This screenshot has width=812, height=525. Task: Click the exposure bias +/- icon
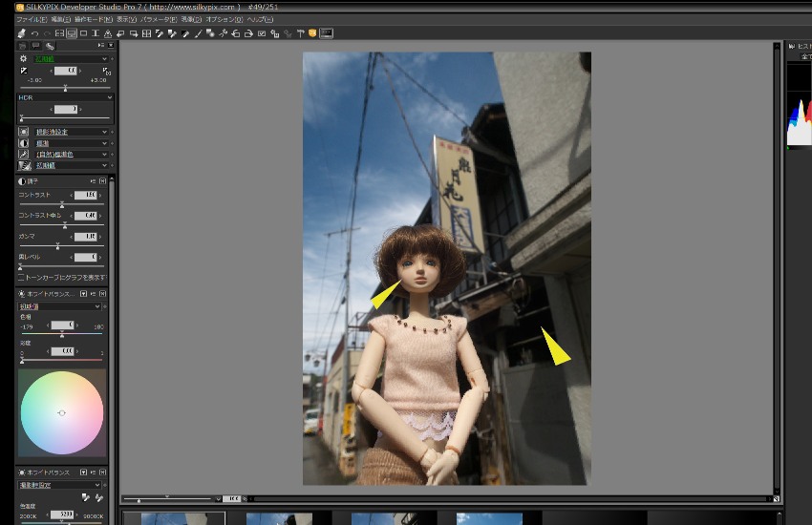pyautogui.click(x=24, y=71)
